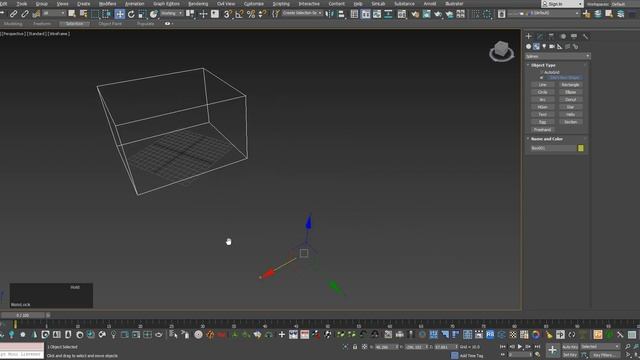Open the Display command panel tab
640x360 pixels.
click(574, 36)
